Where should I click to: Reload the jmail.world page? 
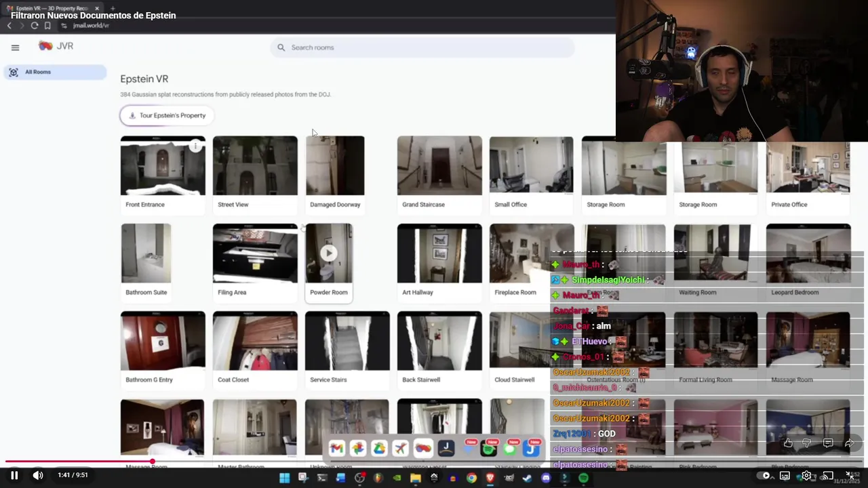click(x=35, y=26)
